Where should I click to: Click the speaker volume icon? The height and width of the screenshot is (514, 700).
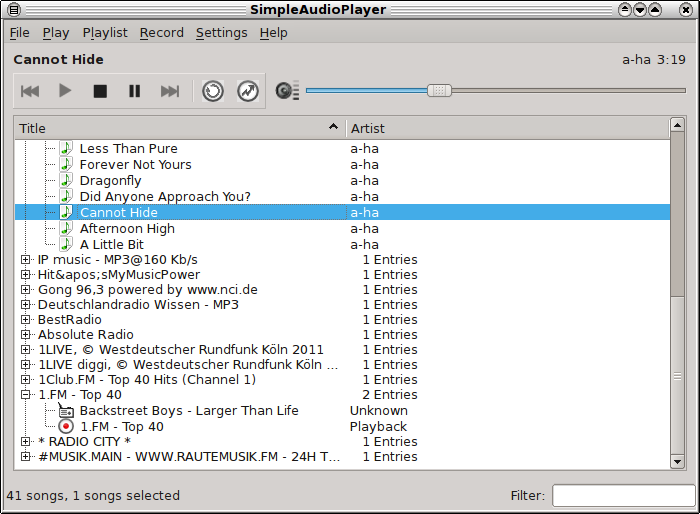[287, 91]
